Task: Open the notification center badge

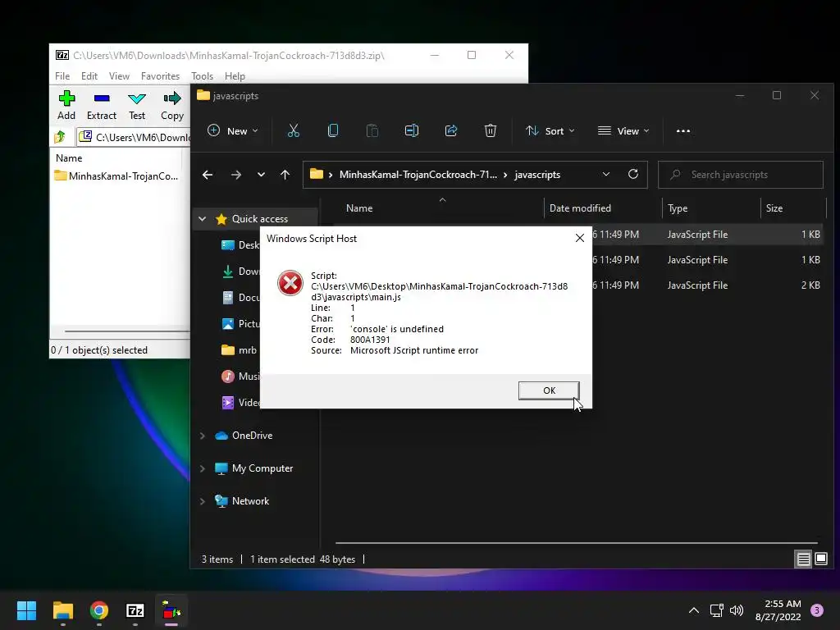Action: 817,610
